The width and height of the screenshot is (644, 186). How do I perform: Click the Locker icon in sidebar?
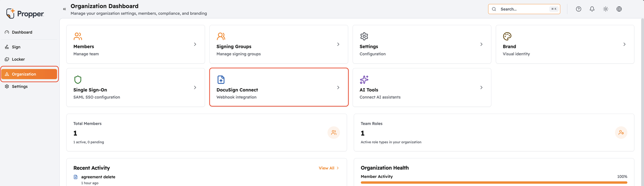click(7, 59)
